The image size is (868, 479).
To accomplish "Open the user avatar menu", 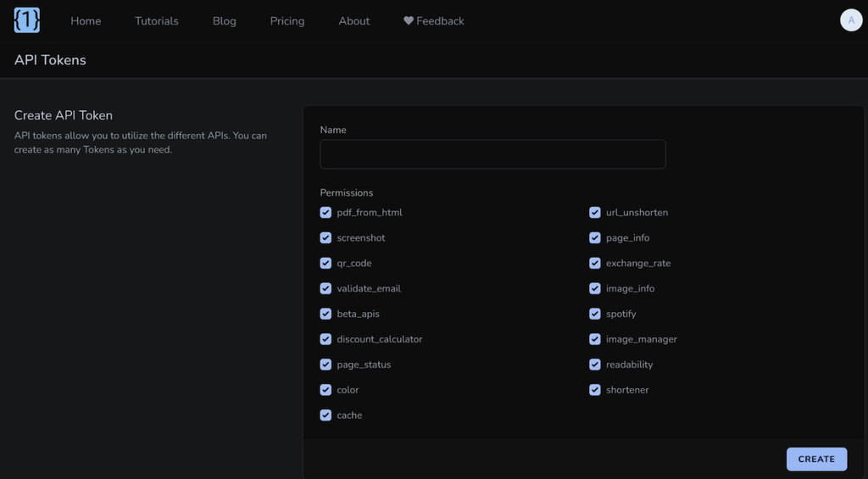I will 850,20.
